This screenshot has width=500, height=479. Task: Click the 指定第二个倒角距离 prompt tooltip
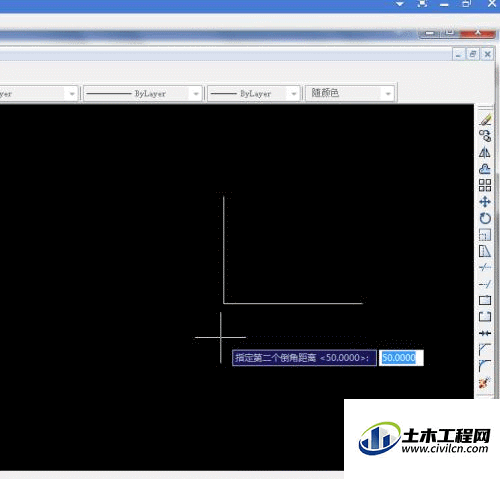tap(304, 358)
